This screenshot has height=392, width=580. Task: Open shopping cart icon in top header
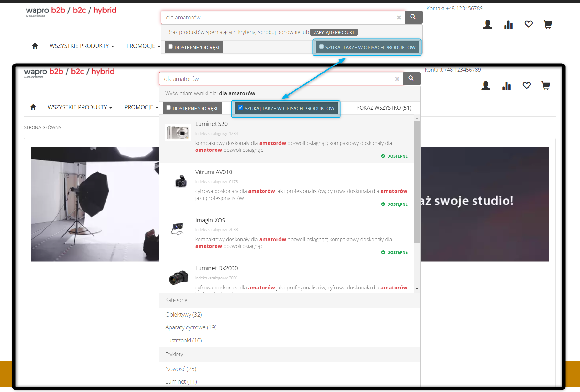(548, 24)
